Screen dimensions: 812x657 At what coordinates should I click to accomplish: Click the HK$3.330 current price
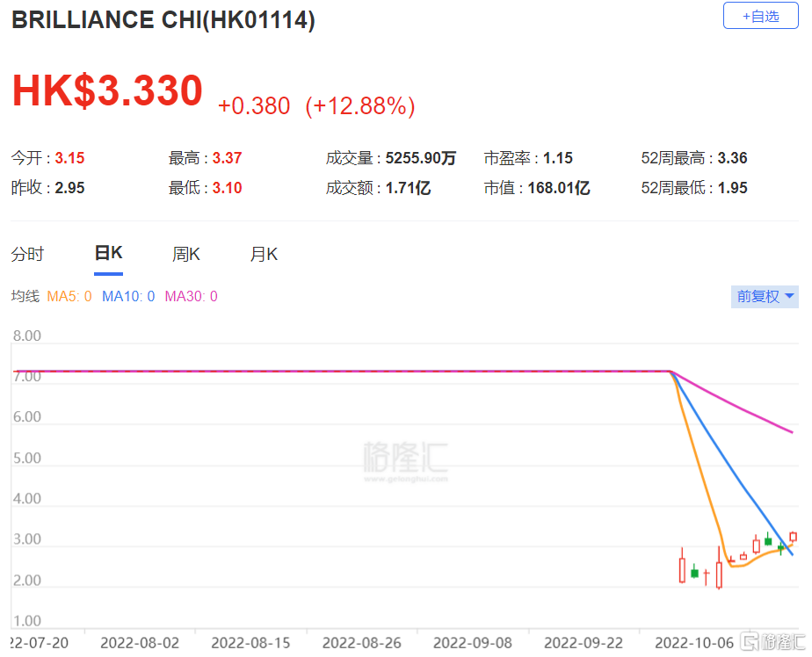click(x=107, y=90)
